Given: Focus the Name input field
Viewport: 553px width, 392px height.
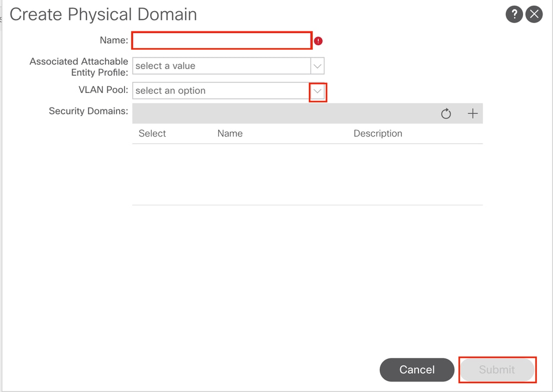Looking at the screenshot, I should tap(222, 40).
